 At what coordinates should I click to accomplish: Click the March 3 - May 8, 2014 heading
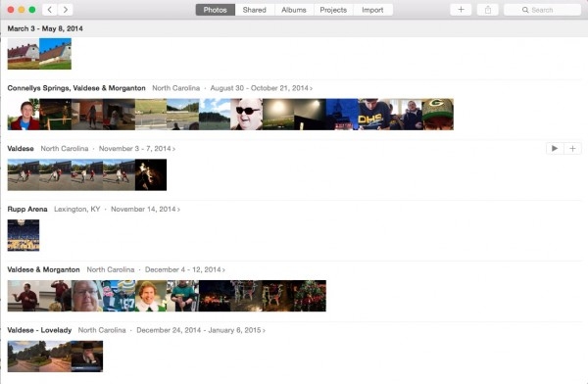[x=45, y=28]
